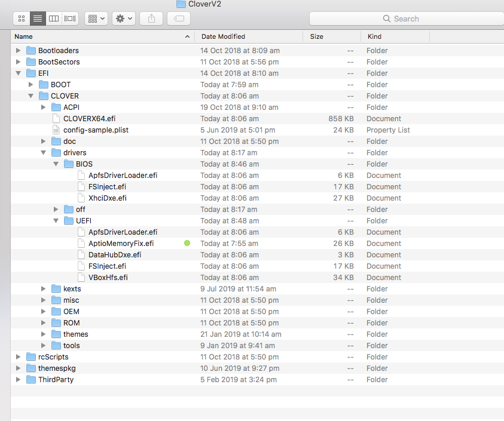Image resolution: width=504 pixels, height=421 pixels.
Task: Select the EFI folder icon
Action: [x=31, y=73]
